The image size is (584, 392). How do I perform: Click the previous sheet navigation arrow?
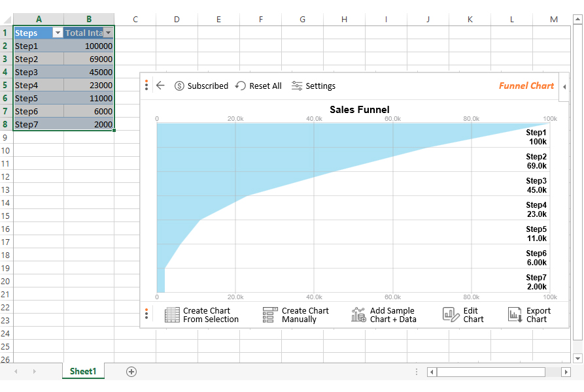[x=16, y=372]
